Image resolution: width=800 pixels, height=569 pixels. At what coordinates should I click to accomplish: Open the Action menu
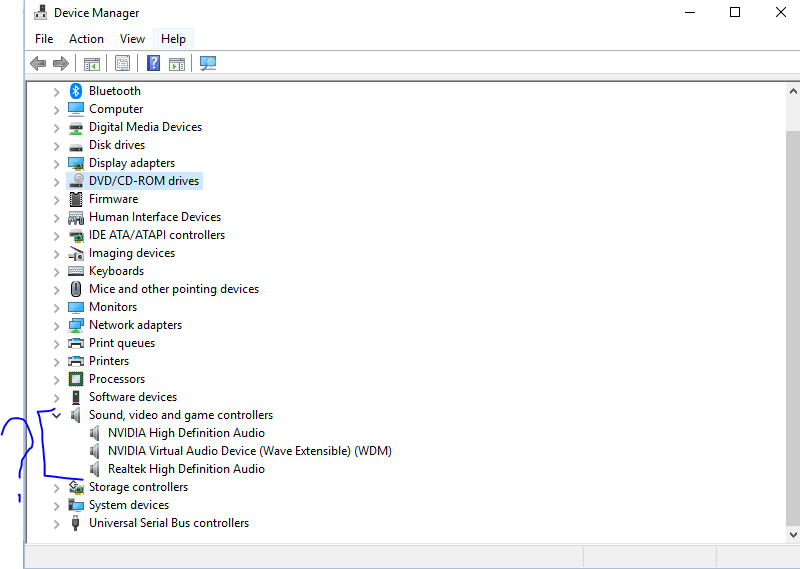pyautogui.click(x=86, y=39)
